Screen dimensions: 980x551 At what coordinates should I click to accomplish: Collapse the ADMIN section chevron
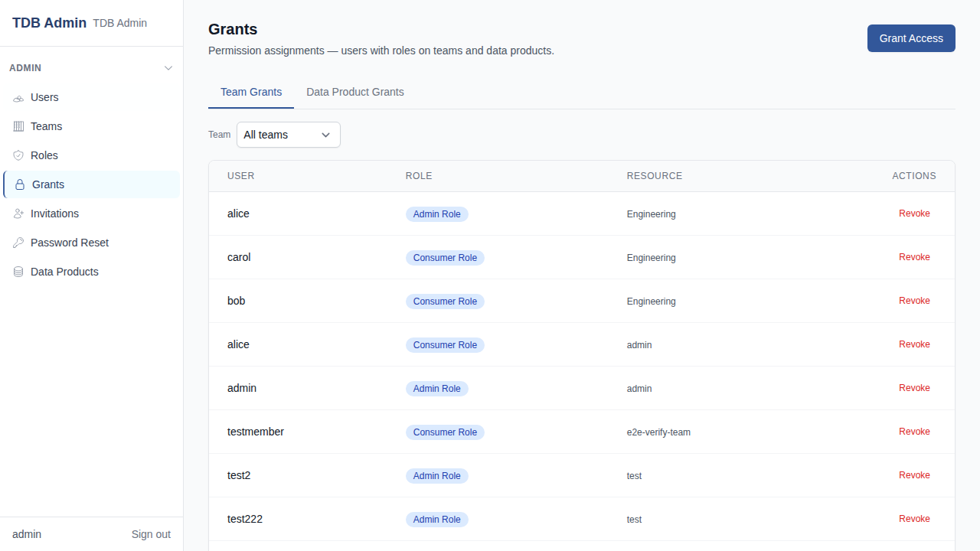[168, 68]
